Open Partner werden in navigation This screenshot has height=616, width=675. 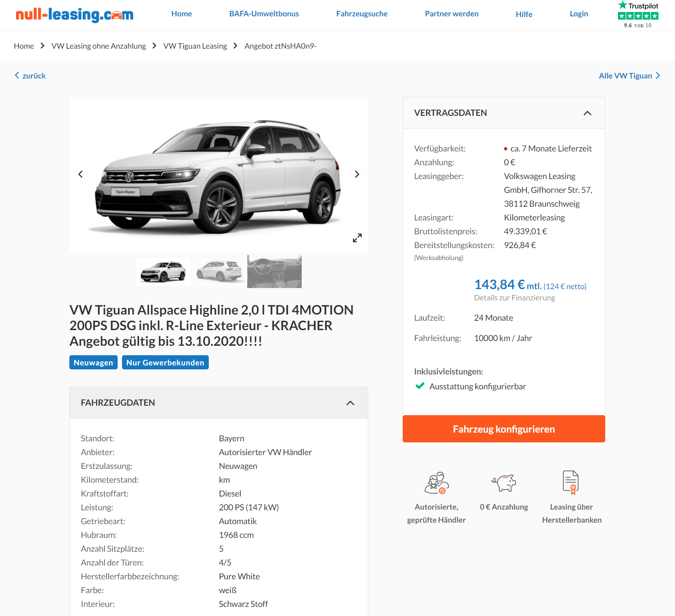tap(452, 14)
